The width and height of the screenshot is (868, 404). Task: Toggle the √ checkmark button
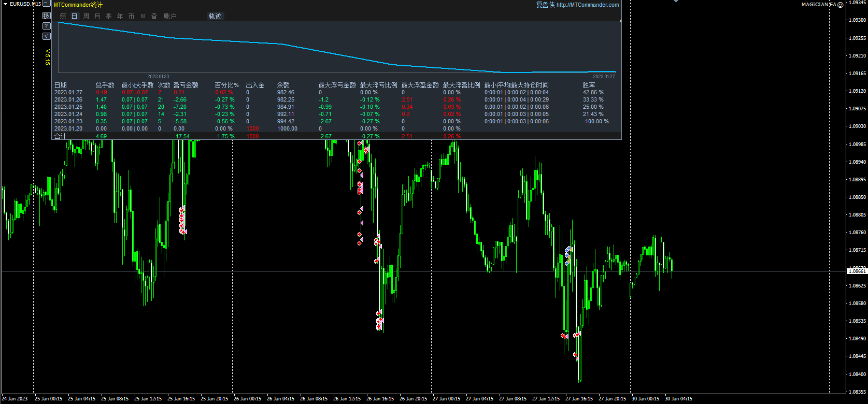click(47, 36)
